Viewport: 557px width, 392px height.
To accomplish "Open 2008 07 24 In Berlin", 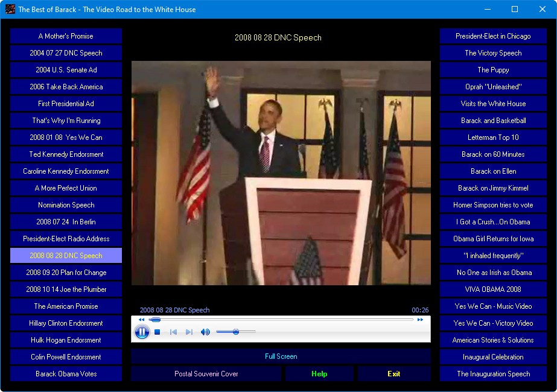I will 66,221.
